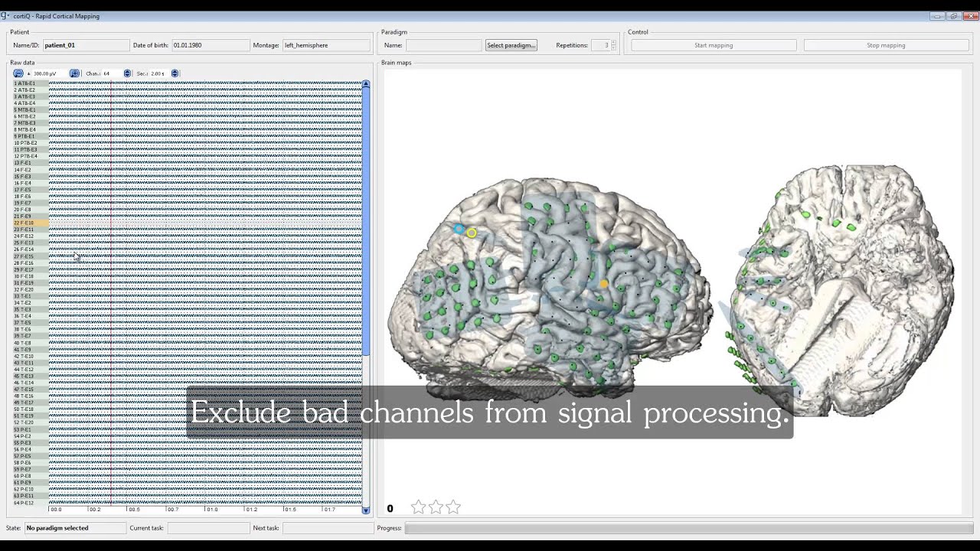
Task: Click the blue circled electrode on brain
Action: click(459, 229)
